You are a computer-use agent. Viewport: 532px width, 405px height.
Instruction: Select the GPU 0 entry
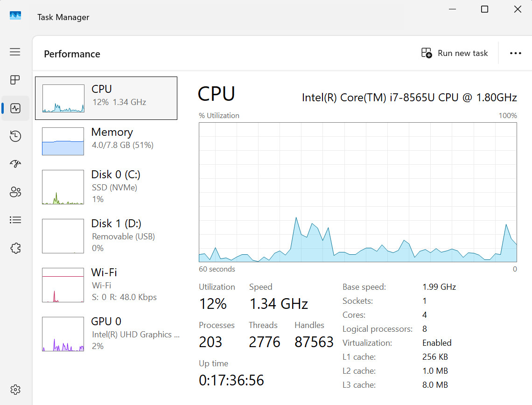coord(106,334)
